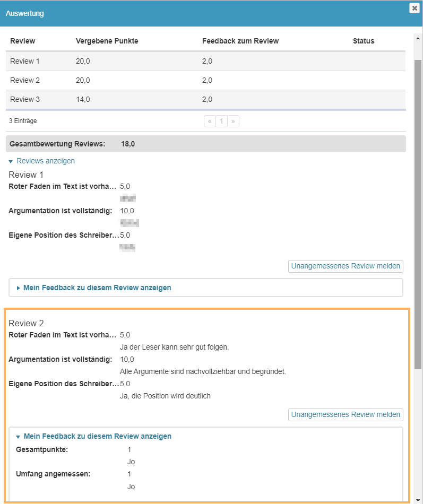423x504 pixels.
Task: Click the scrollbar up arrow
Action: (x=418, y=37)
